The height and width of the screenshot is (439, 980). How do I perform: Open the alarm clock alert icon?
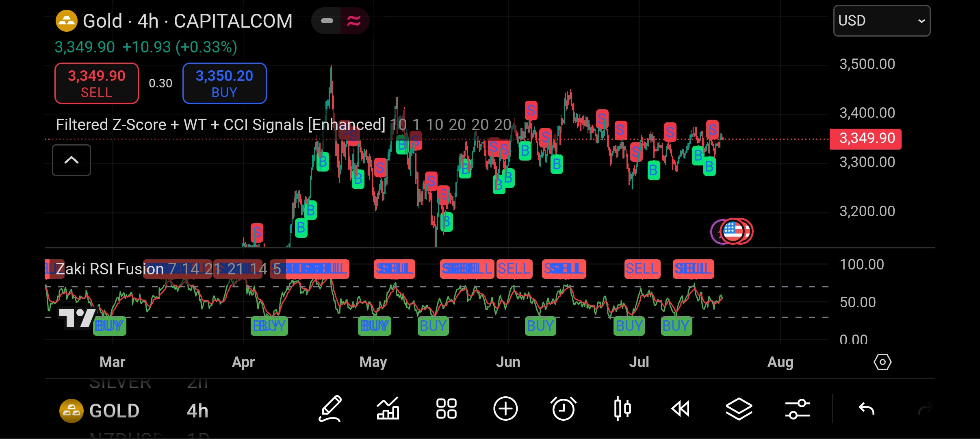pos(564,409)
